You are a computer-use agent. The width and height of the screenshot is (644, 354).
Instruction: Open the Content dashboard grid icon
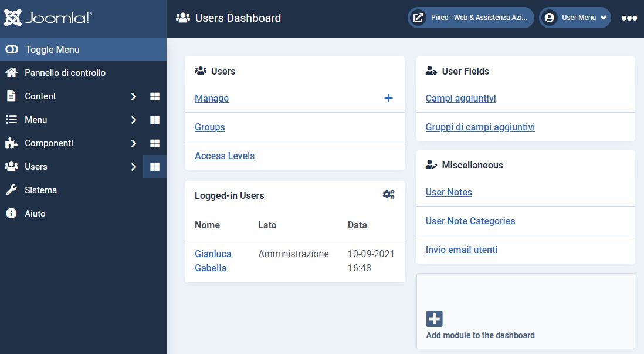155,96
